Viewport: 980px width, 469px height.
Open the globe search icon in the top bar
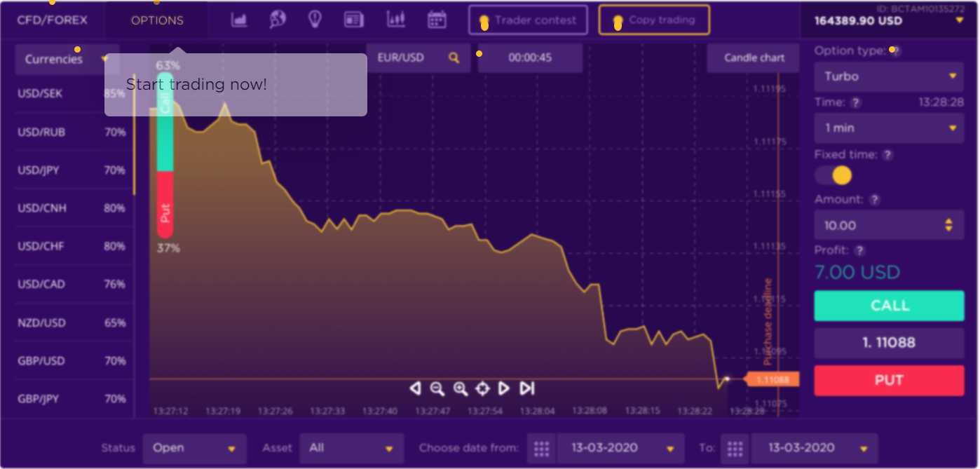point(278,20)
